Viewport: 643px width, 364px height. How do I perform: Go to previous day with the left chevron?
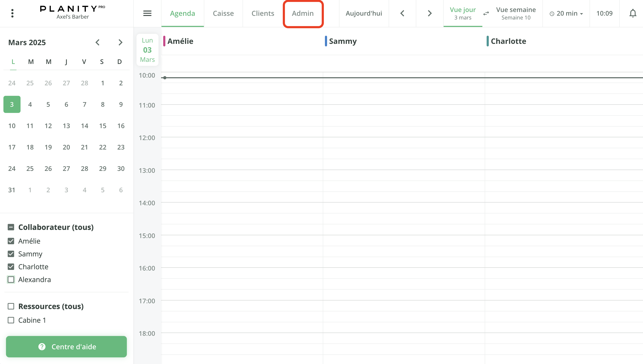[x=402, y=13]
